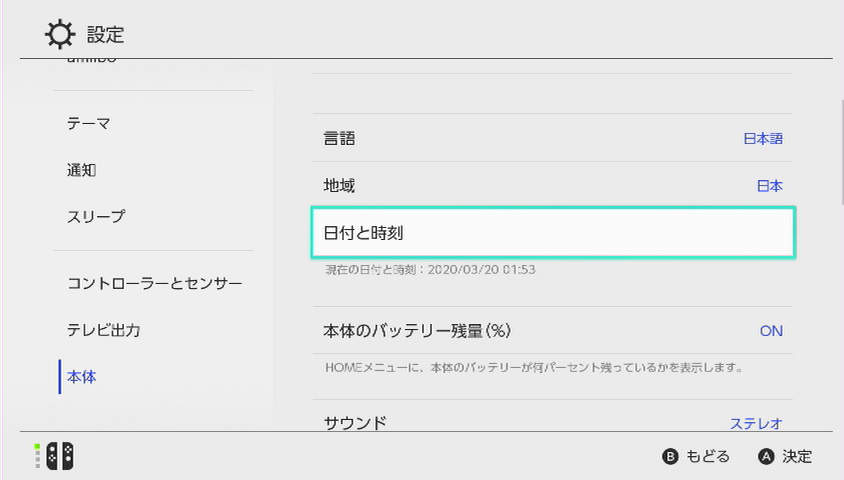Click 決定 to confirm
844x480 pixels.
[x=785, y=456]
